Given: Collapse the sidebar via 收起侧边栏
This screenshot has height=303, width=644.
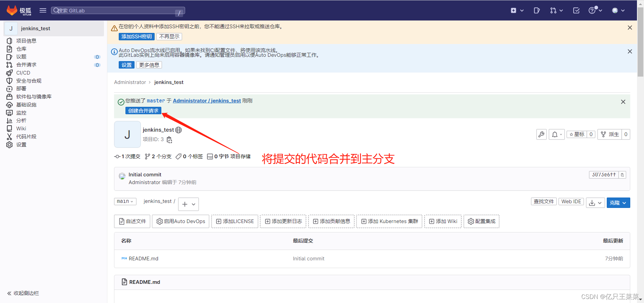Looking at the screenshot, I should coord(23,293).
